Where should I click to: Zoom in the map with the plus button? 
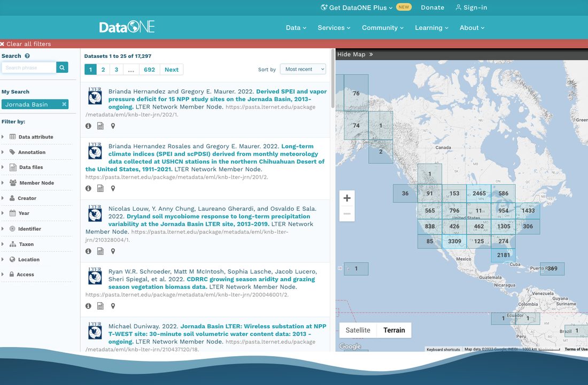pyautogui.click(x=347, y=198)
